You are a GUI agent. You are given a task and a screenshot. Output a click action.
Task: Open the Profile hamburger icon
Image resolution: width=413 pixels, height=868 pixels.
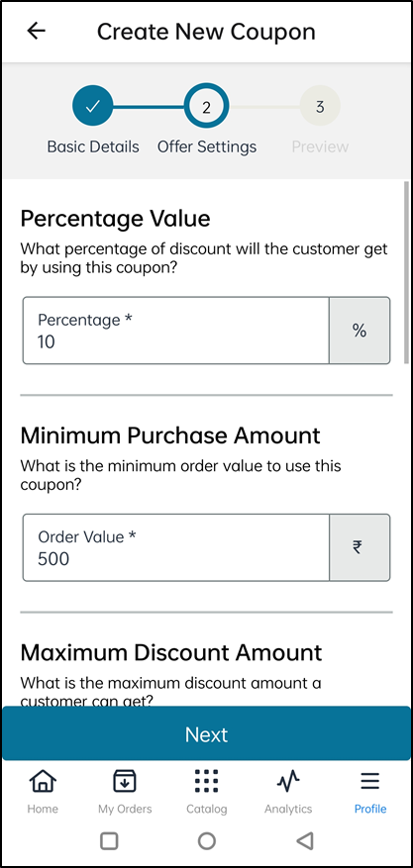(x=369, y=782)
